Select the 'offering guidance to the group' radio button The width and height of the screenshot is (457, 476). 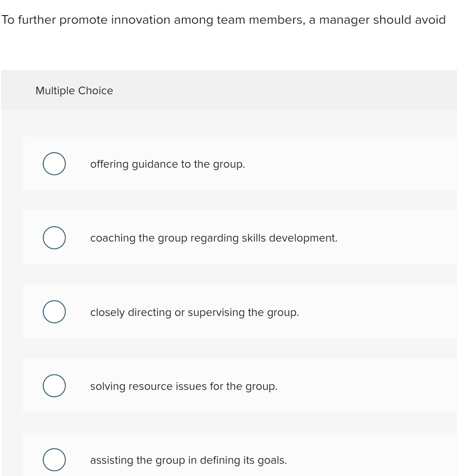pyautogui.click(x=54, y=164)
